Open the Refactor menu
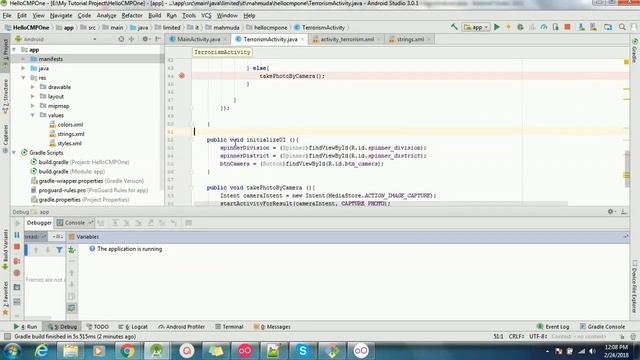 click(x=132, y=16)
